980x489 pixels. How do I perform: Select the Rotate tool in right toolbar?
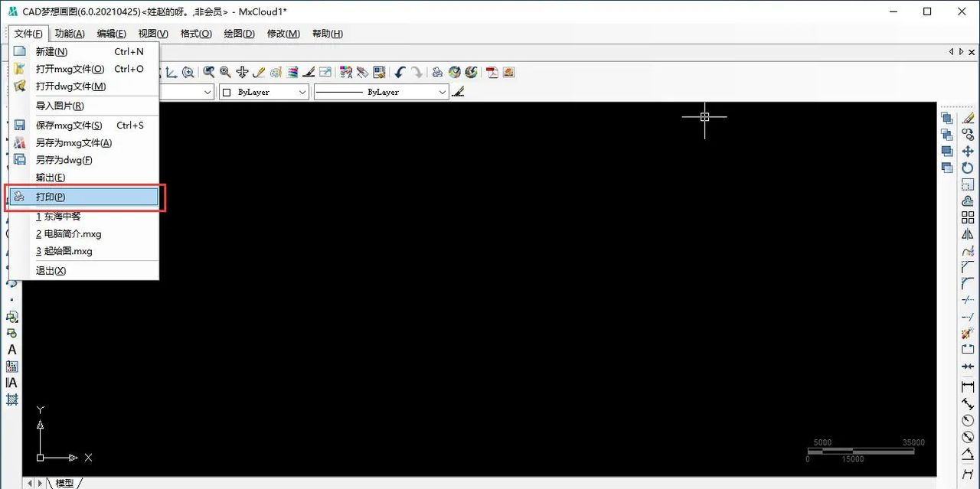click(968, 168)
